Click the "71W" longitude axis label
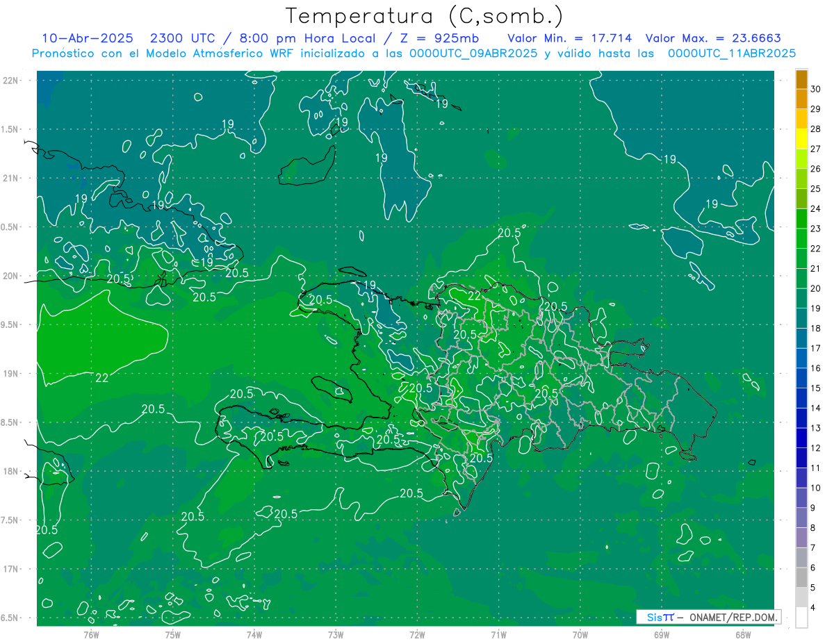Viewport: 834px width, 644px height. pyautogui.click(x=498, y=634)
